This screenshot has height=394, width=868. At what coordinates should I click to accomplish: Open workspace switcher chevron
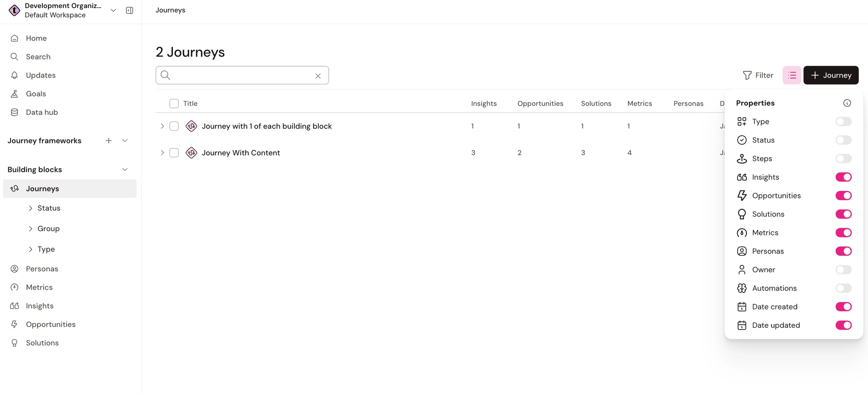(113, 10)
